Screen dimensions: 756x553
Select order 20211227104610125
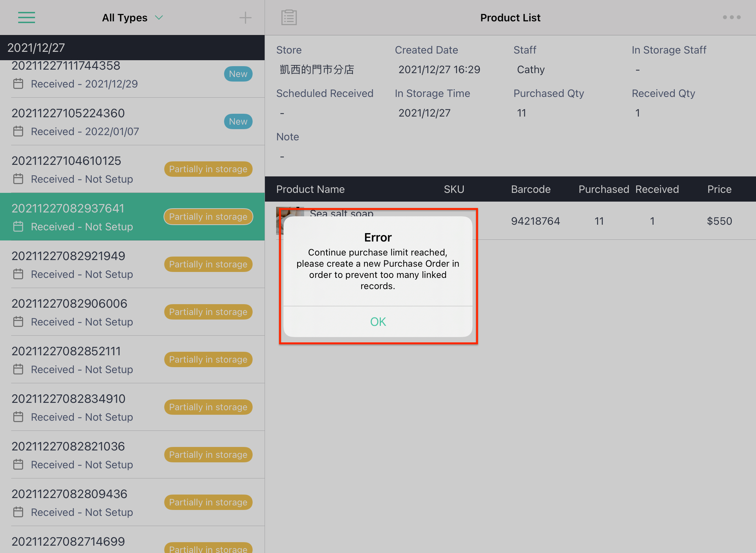click(132, 169)
